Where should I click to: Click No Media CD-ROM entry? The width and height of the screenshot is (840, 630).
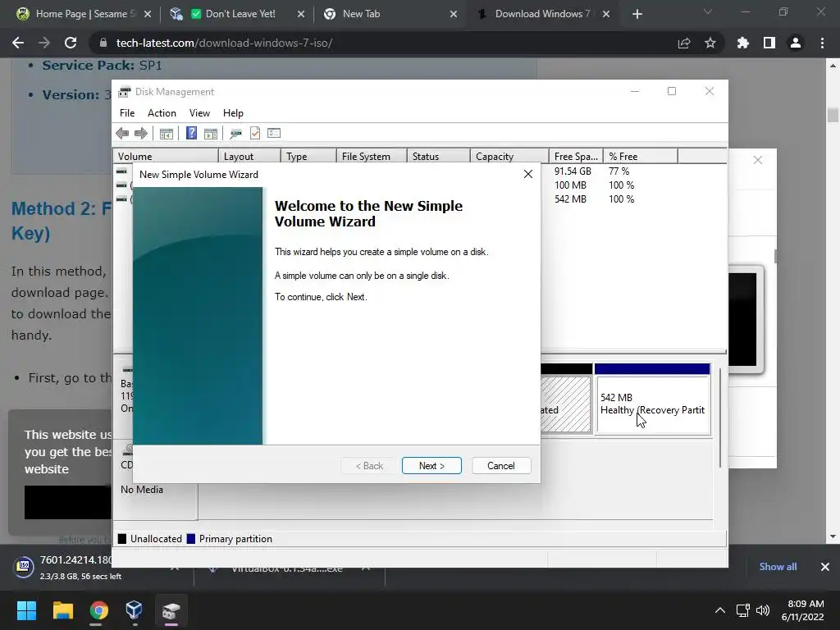click(x=142, y=490)
